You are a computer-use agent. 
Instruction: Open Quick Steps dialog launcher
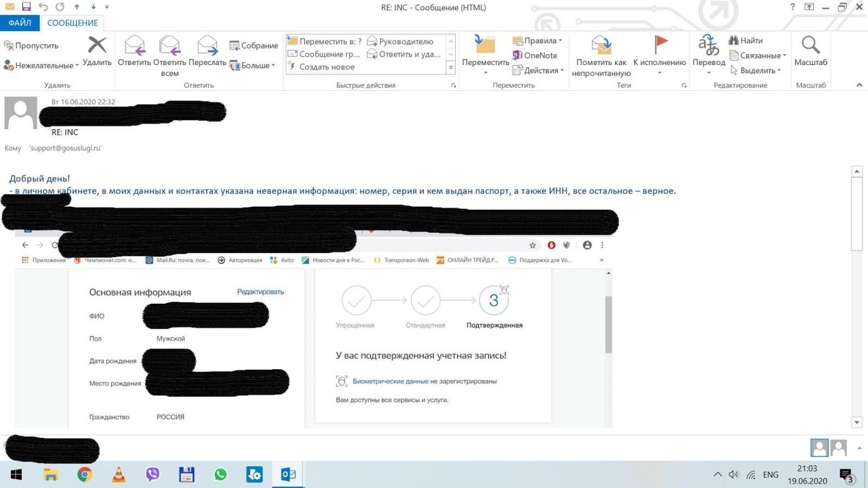point(454,86)
